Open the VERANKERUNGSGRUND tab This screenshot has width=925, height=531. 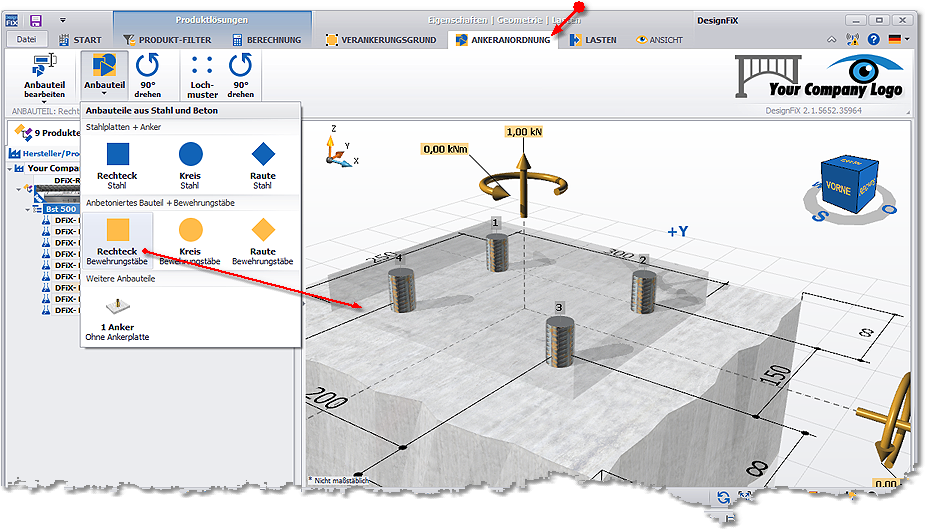pyautogui.click(x=381, y=40)
